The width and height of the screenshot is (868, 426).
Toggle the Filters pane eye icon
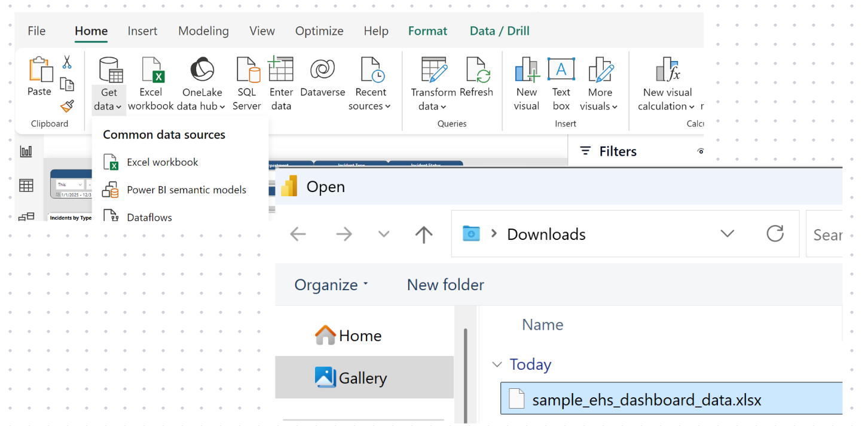tap(700, 151)
